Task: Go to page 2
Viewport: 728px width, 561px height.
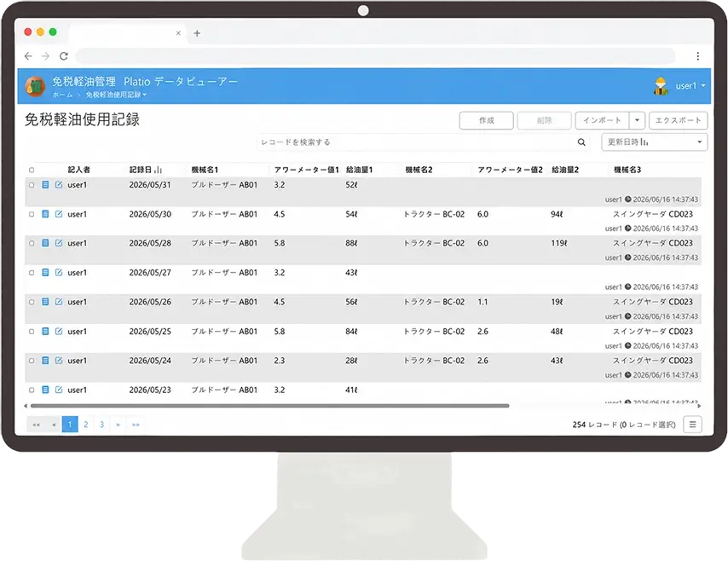Action: pos(86,425)
